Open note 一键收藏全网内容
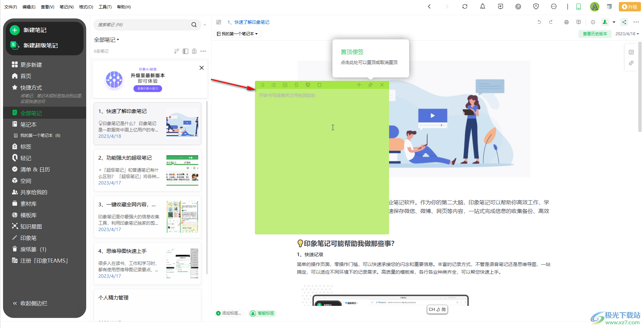 point(148,217)
